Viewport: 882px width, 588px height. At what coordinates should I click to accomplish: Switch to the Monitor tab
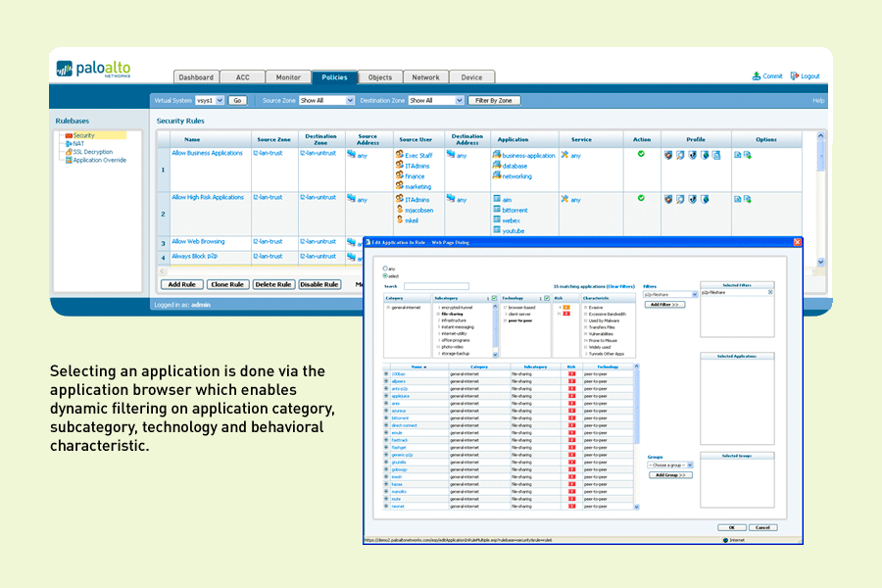[x=288, y=77]
